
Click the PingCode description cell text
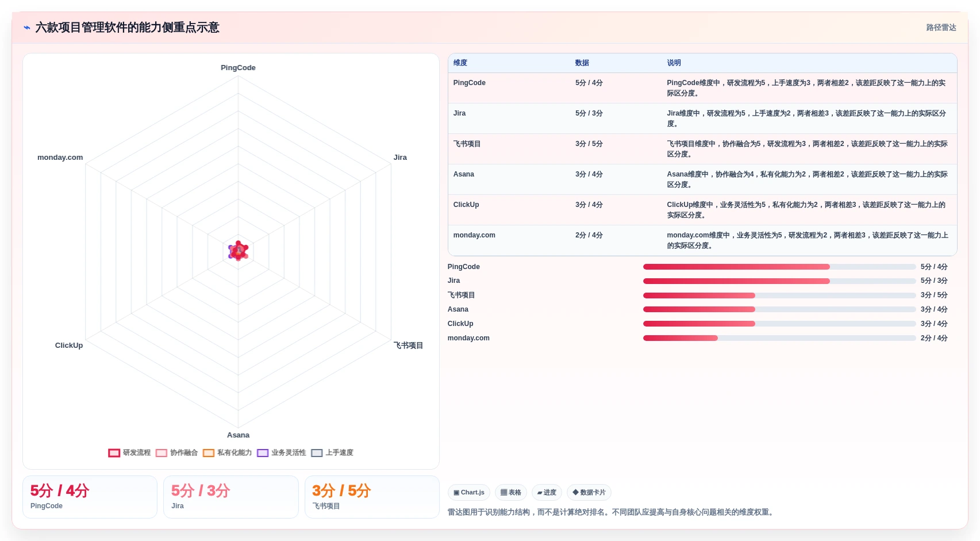[x=806, y=88]
